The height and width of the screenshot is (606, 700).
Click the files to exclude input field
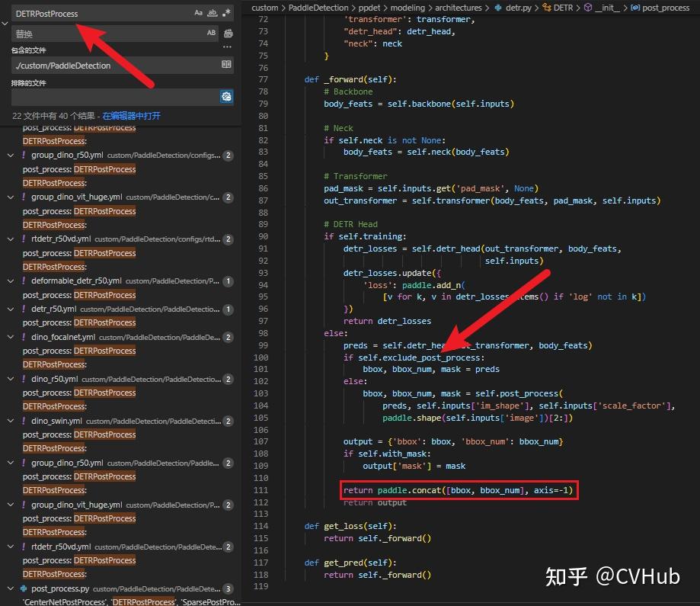pyautogui.click(x=115, y=97)
